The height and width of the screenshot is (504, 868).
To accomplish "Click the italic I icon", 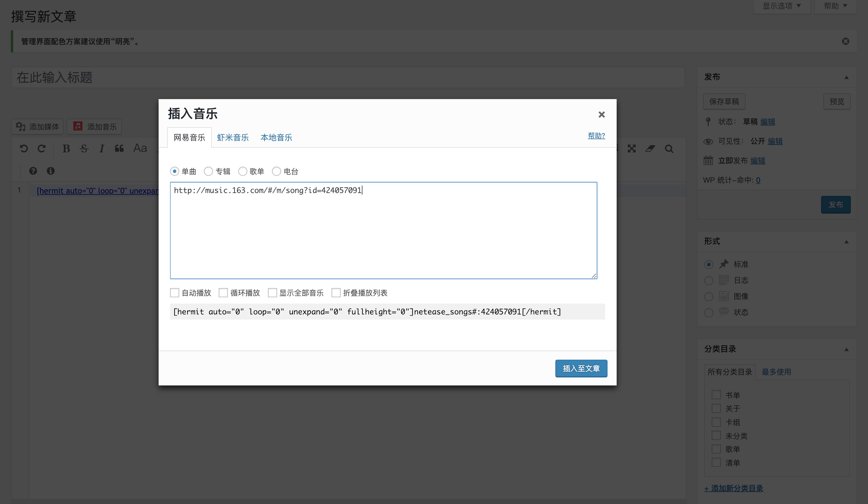I will point(102,148).
